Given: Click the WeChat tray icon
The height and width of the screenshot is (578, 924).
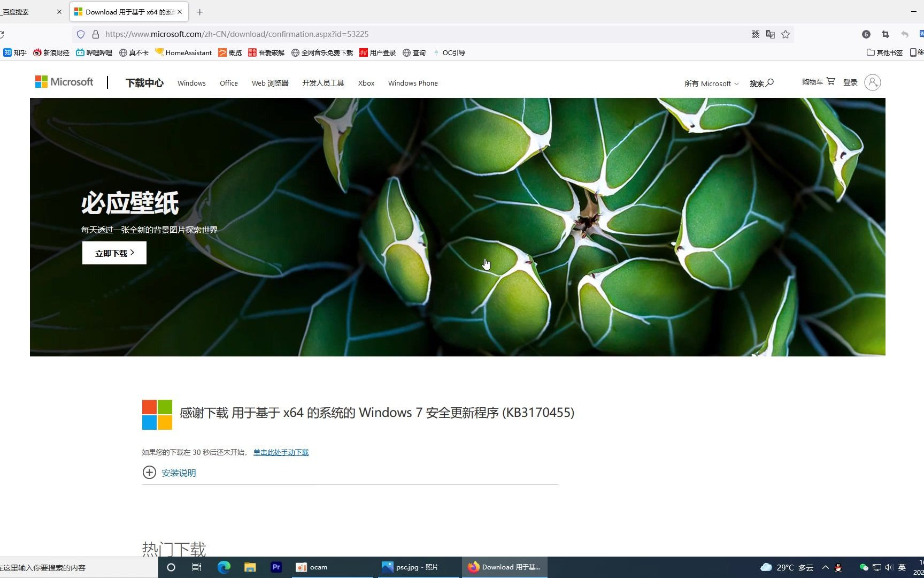Looking at the screenshot, I should coord(864,567).
